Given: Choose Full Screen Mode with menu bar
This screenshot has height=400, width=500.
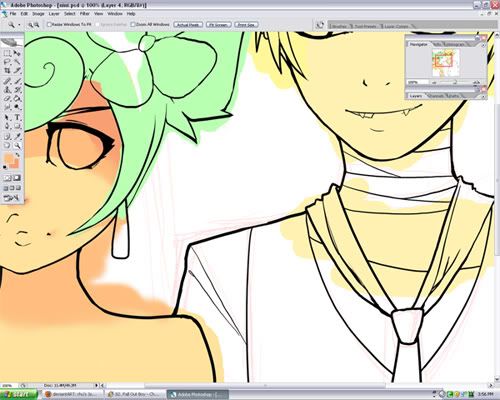Looking at the screenshot, I should [12, 188].
